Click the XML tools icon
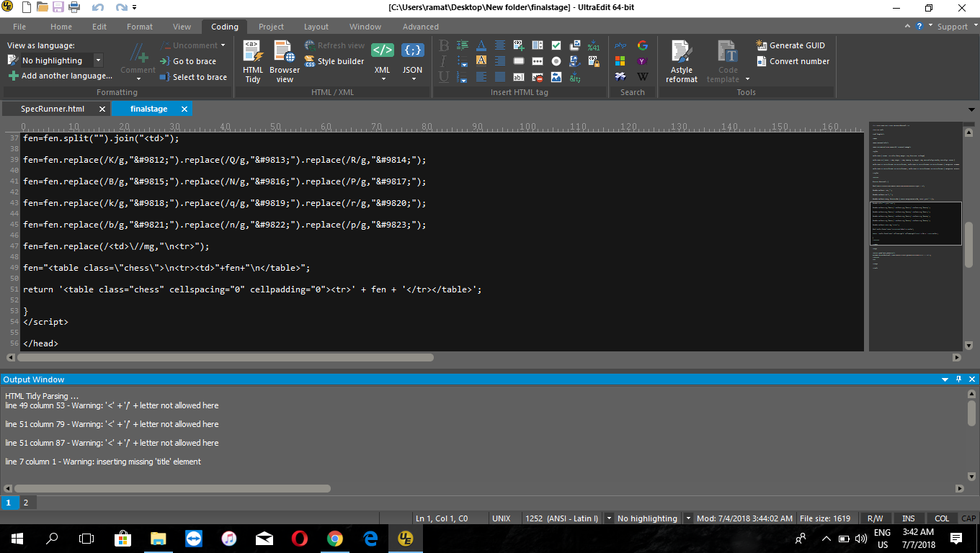Viewport: 980px width, 553px height. tap(382, 50)
